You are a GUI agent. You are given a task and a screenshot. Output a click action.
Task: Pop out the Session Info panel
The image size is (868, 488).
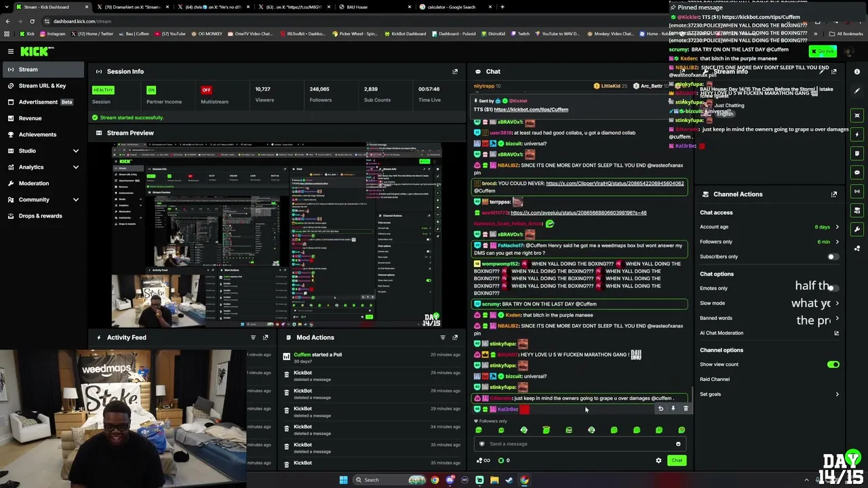click(455, 71)
